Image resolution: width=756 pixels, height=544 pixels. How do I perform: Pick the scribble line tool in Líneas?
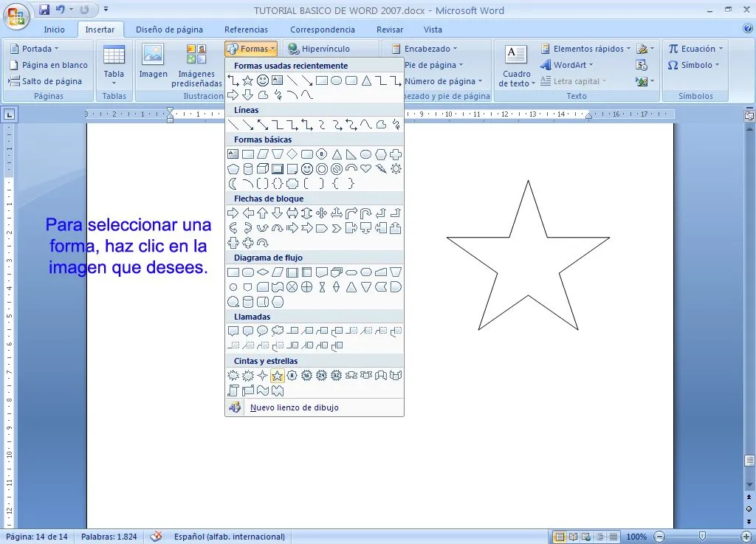tap(396, 125)
